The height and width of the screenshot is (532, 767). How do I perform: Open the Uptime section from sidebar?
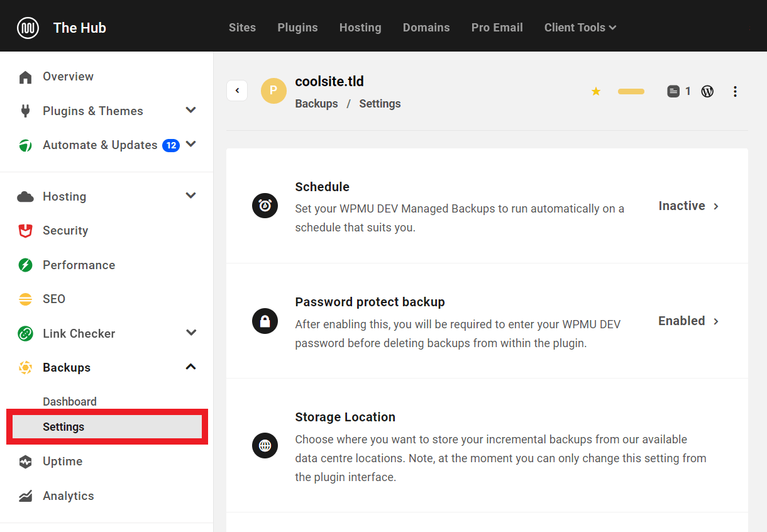tap(62, 461)
